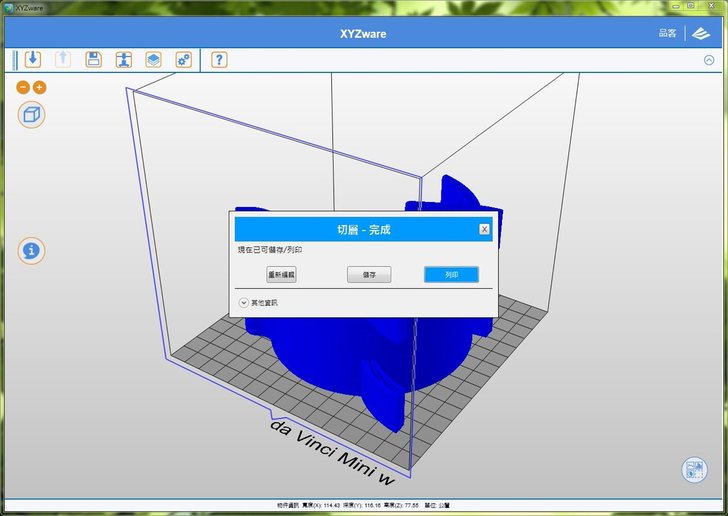728x516 pixels.
Task: Click the XYZprinting logo in header
Action: coord(703,33)
